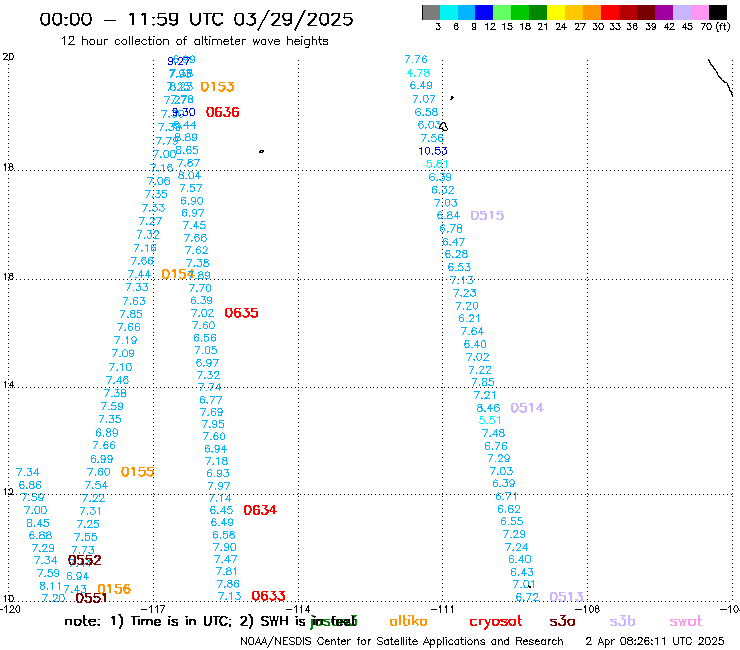The height and width of the screenshot is (650, 740).
Task: Click the 'swot' satellite legend label
Action: point(686,622)
